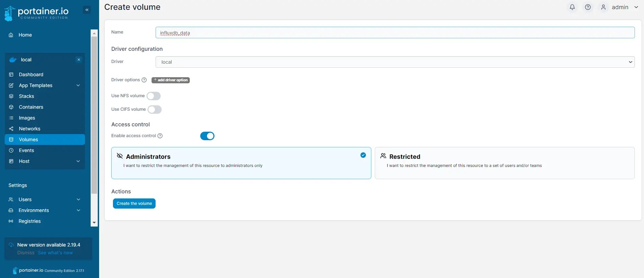
Task: Open the Images menu item
Action: pyautogui.click(x=45, y=118)
